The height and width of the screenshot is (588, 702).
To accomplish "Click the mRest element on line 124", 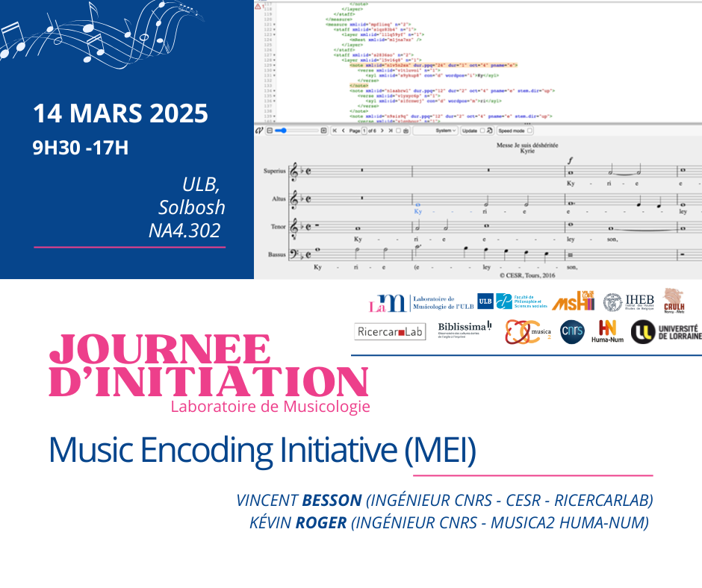I will tap(386, 40).
